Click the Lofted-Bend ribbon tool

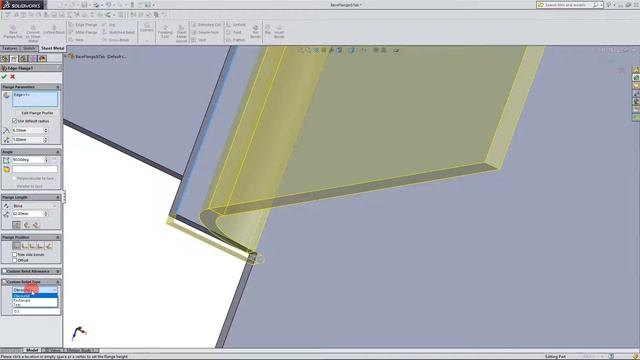click(54, 29)
